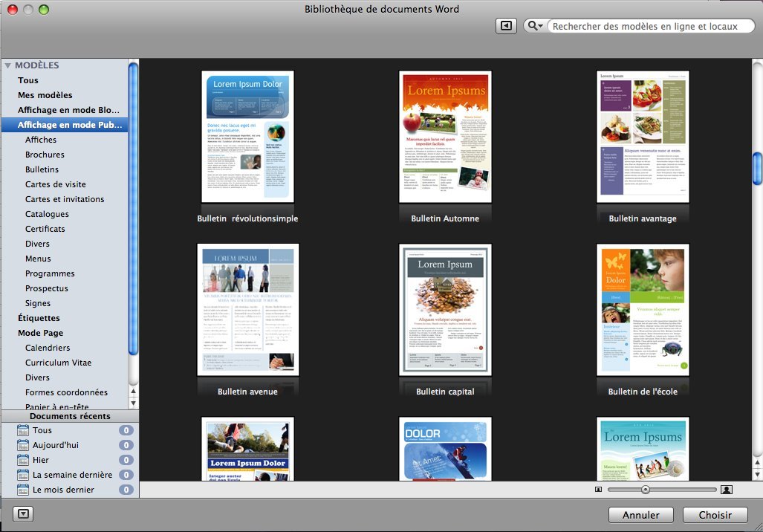Show Aujourd'hui recent documents

click(56, 445)
